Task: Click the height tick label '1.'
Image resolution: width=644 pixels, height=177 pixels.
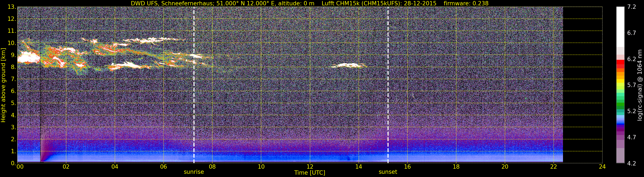Action: pos(13,151)
